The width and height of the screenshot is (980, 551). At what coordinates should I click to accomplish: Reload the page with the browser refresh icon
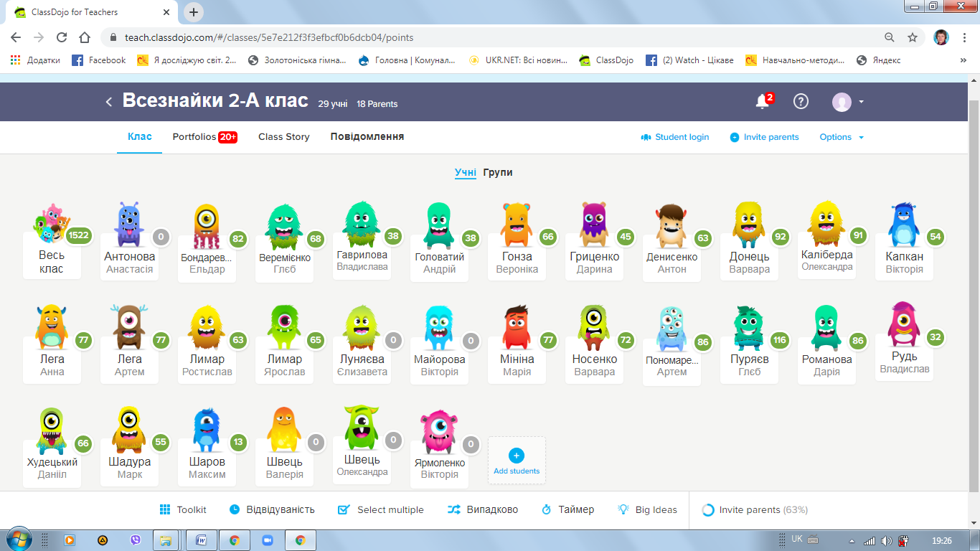tap(62, 37)
